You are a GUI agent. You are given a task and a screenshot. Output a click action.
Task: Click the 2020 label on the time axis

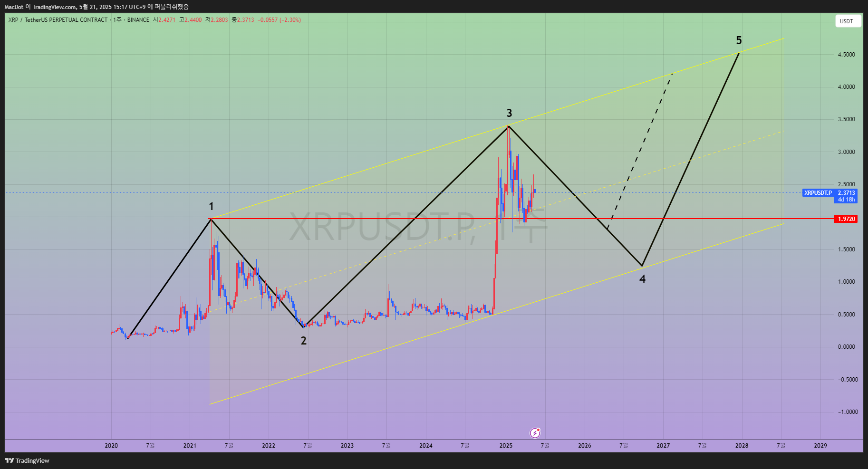111,446
